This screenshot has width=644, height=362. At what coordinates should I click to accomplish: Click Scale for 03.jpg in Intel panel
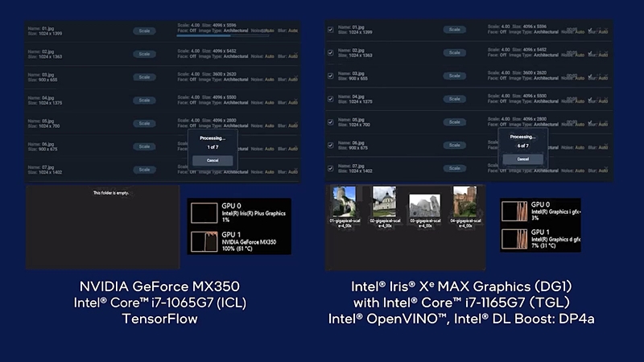[x=454, y=76]
